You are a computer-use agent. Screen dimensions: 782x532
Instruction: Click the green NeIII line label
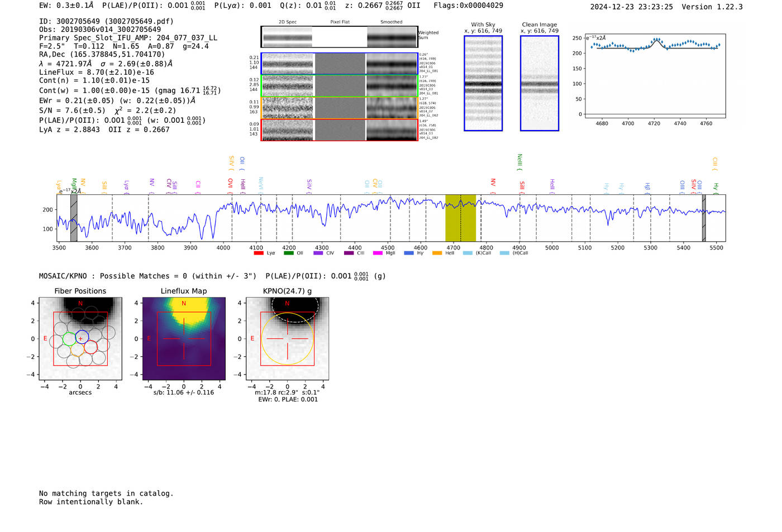519,162
